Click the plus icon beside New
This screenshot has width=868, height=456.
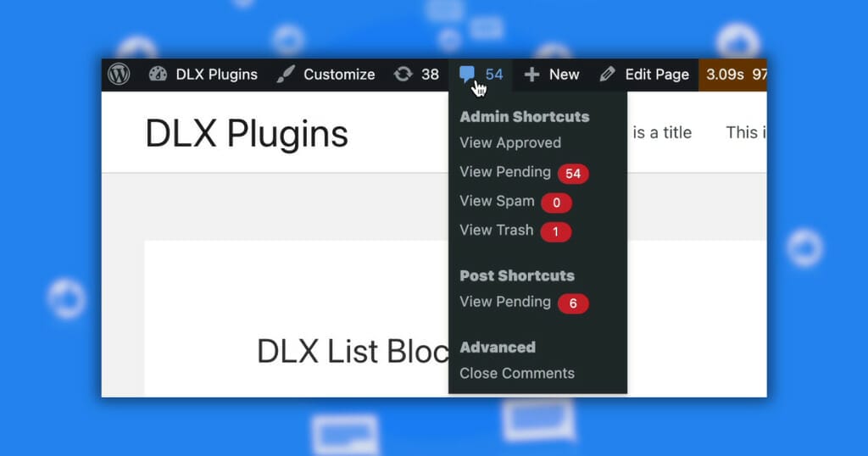[x=531, y=74]
